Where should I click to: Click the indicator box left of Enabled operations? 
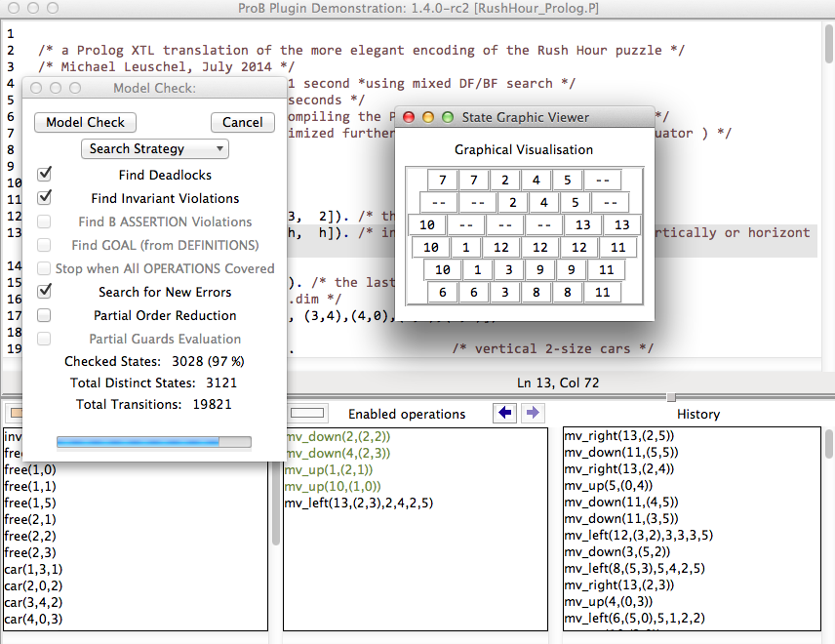tap(307, 414)
